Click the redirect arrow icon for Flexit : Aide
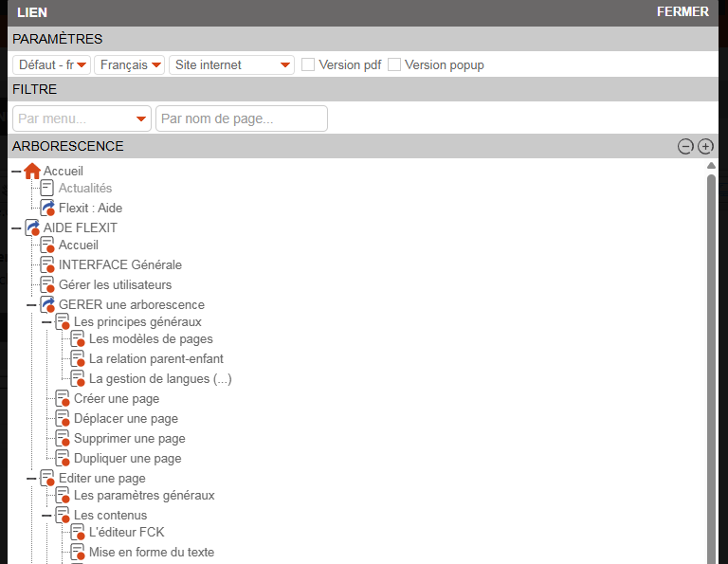Screen dimensions: 728x564 (x=47, y=208)
